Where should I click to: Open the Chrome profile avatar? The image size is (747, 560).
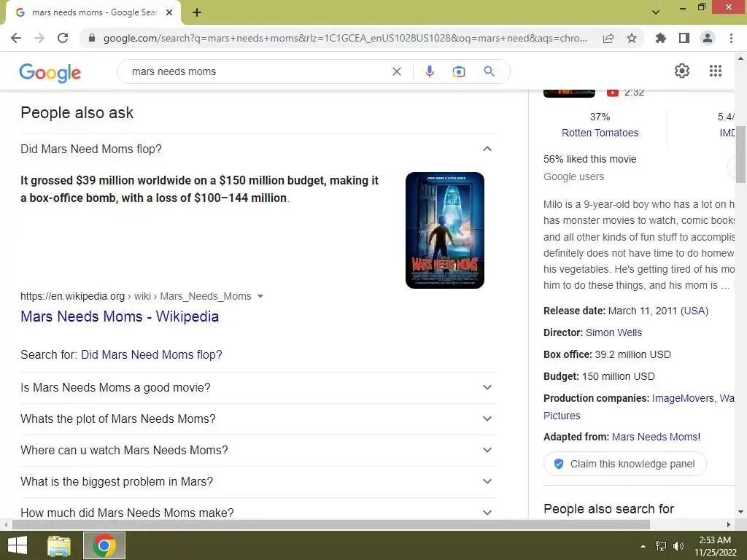click(x=708, y=38)
